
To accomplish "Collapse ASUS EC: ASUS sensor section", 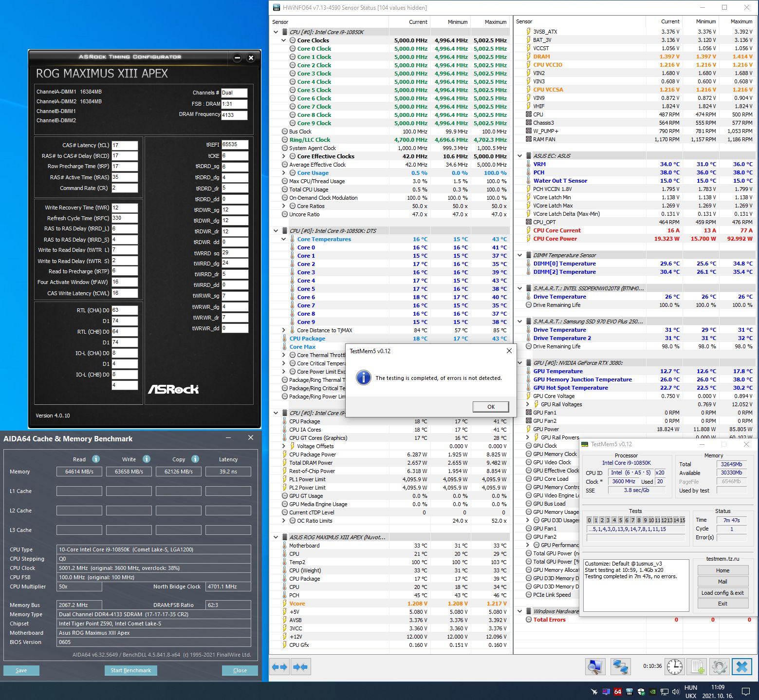I will [x=520, y=156].
